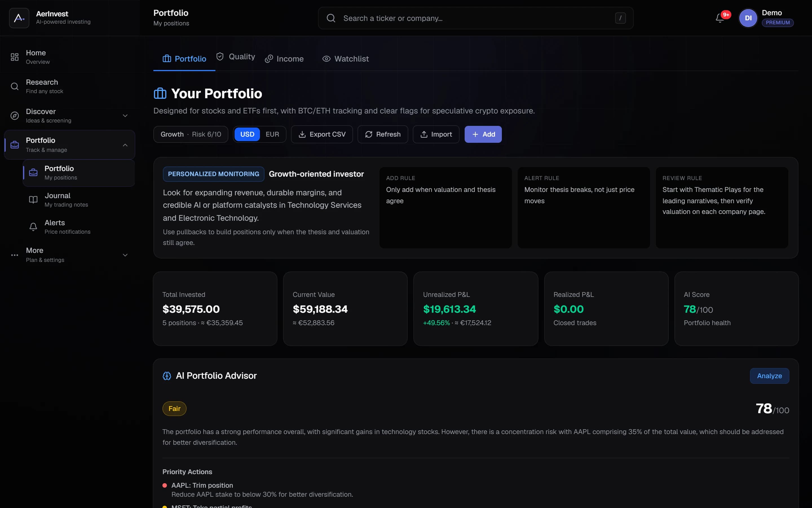Click the Journal book icon
The image size is (812, 508).
(x=33, y=200)
